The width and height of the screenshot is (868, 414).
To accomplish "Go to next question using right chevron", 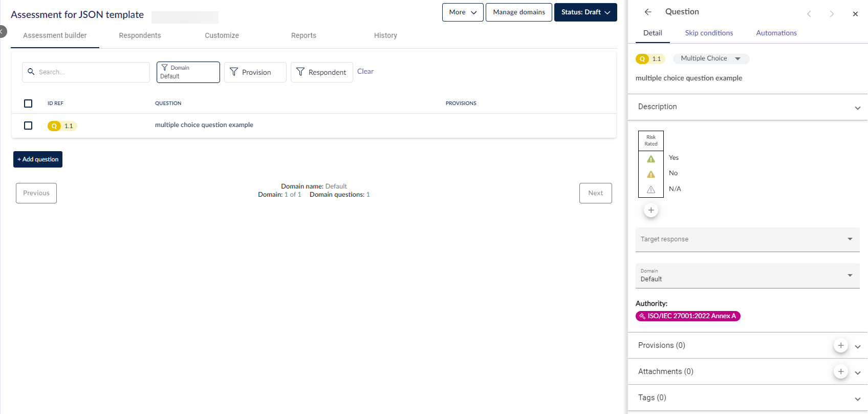I will tap(832, 14).
